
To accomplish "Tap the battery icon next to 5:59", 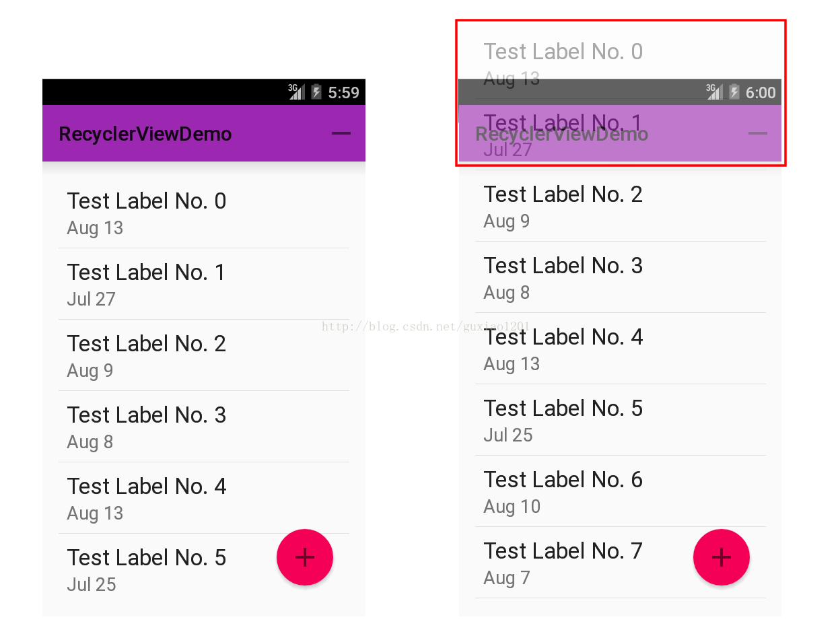I will click(x=316, y=92).
